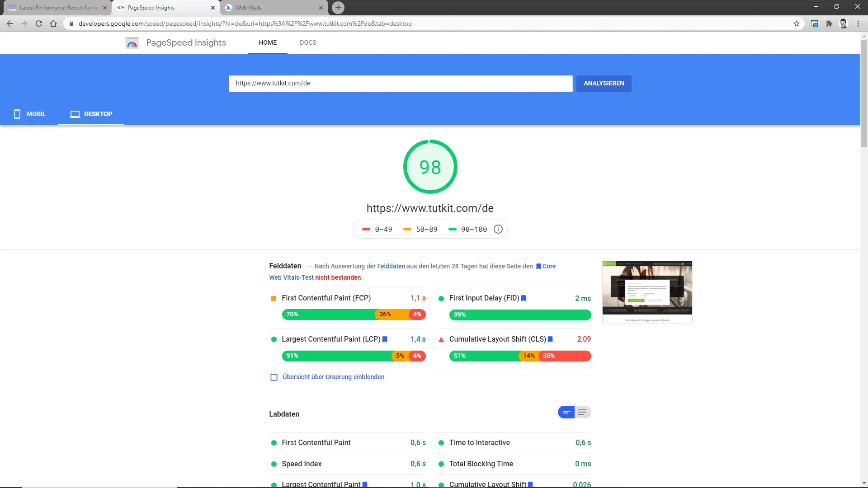
Task: Switch Labdaten to compact view toggle
Action: pyautogui.click(x=566, y=412)
